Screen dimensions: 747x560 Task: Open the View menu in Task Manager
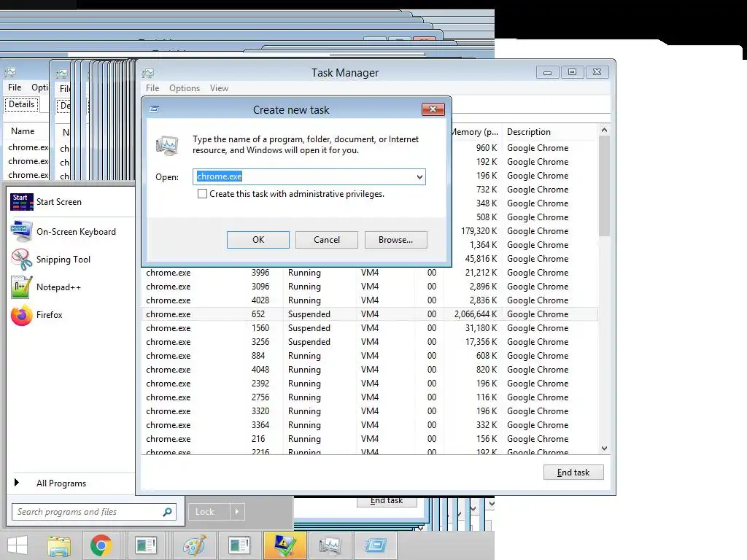pos(219,88)
